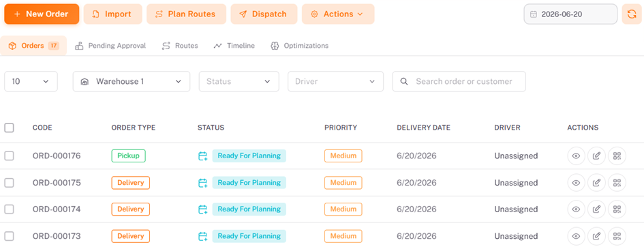Click the Dispatch button
The image size is (644, 247).
(x=264, y=14)
